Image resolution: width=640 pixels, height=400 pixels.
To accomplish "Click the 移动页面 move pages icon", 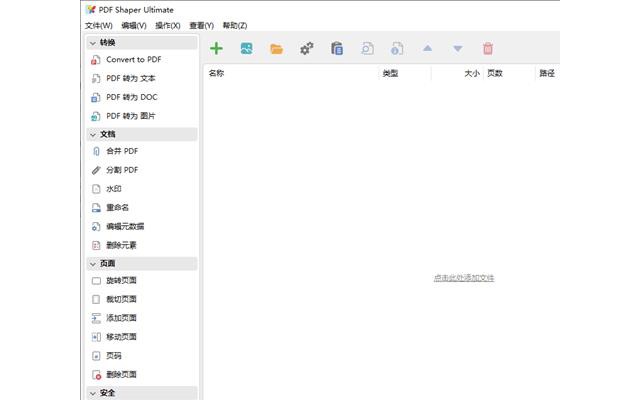I will (x=96, y=337).
